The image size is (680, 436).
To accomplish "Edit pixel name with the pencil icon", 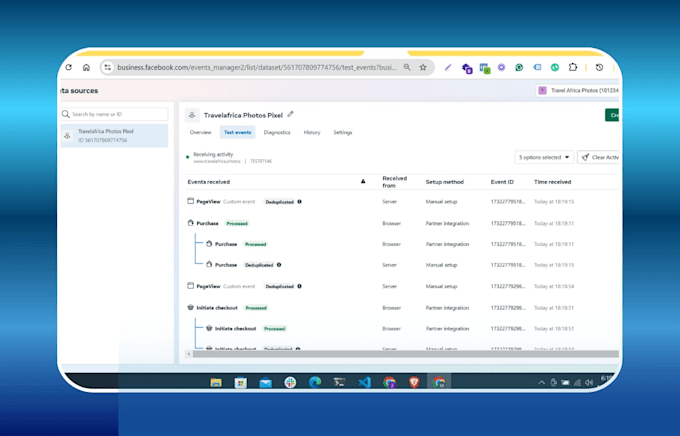I will 291,114.
